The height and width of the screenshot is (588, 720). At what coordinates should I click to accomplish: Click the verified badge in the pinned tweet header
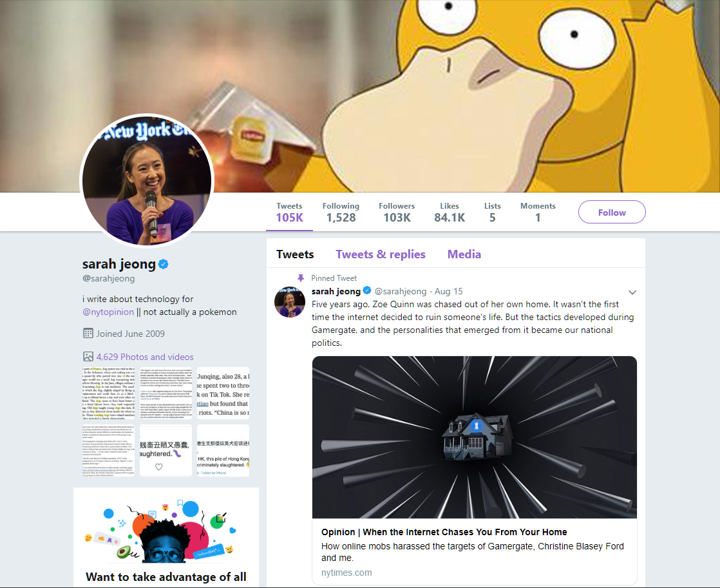click(367, 290)
